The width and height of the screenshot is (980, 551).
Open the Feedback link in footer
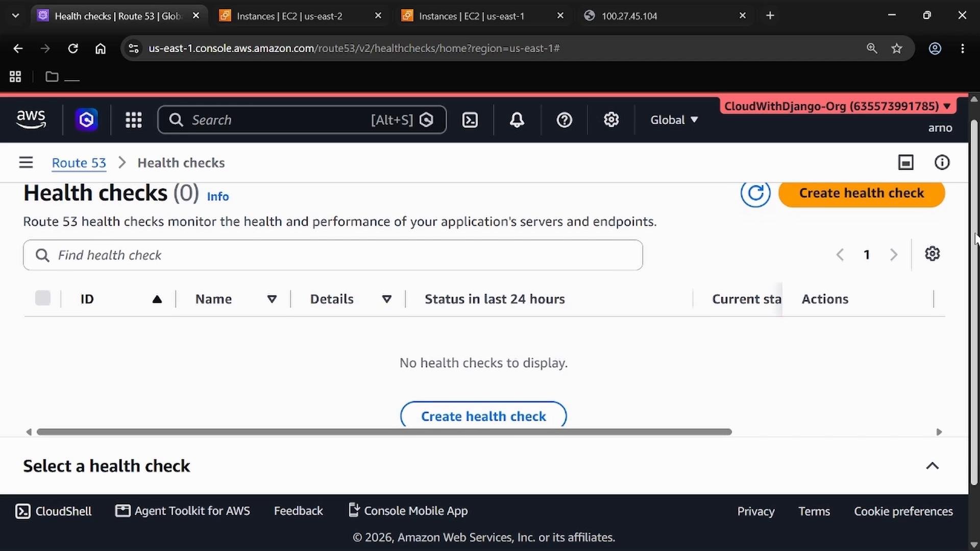pyautogui.click(x=298, y=511)
